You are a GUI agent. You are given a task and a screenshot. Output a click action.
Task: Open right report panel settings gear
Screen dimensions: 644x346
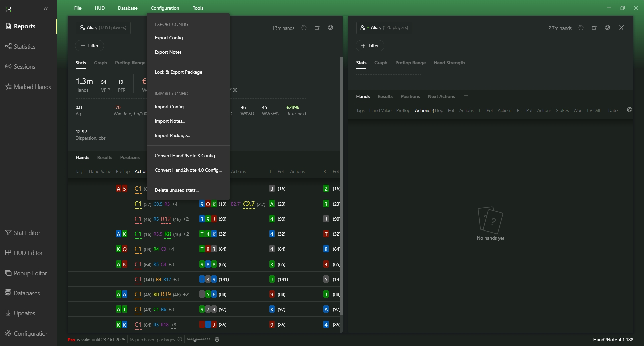(x=607, y=28)
